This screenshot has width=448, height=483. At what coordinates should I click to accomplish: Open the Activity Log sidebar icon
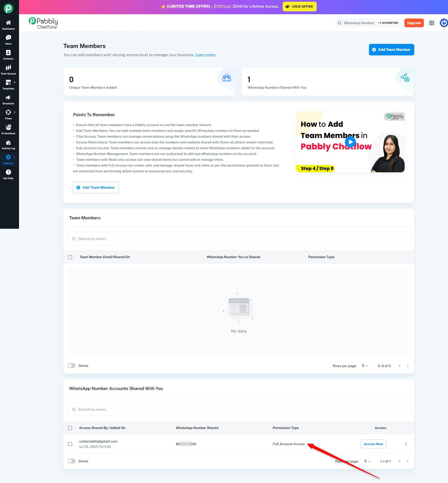[x=8, y=145]
